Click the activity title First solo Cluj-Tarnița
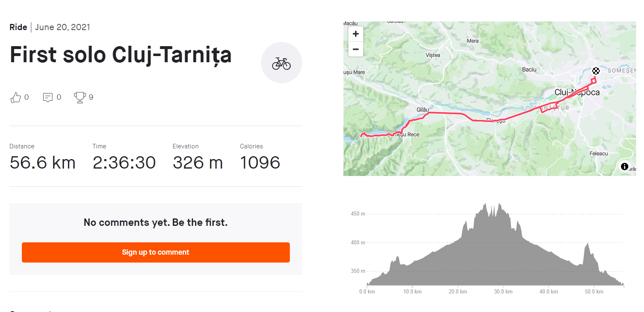This screenshot has height=312, width=644. tap(120, 56)
